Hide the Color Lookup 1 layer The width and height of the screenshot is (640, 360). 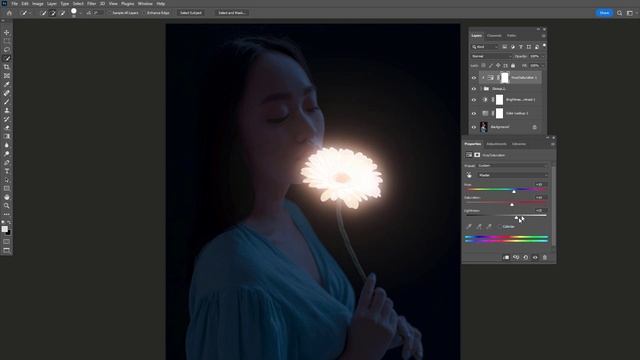[474, 113]
